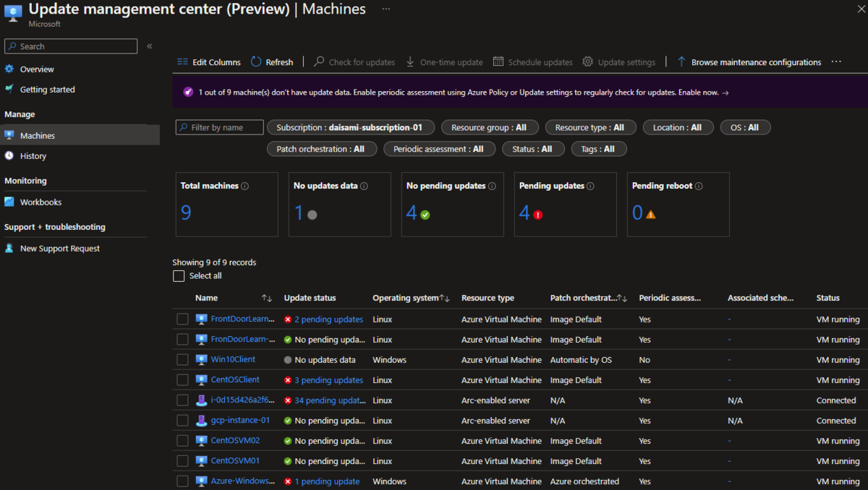Open Workbooks under Monitoring
Image resolution: width=868 pixels, height=490 pixels.
click(x=41, y=202)
